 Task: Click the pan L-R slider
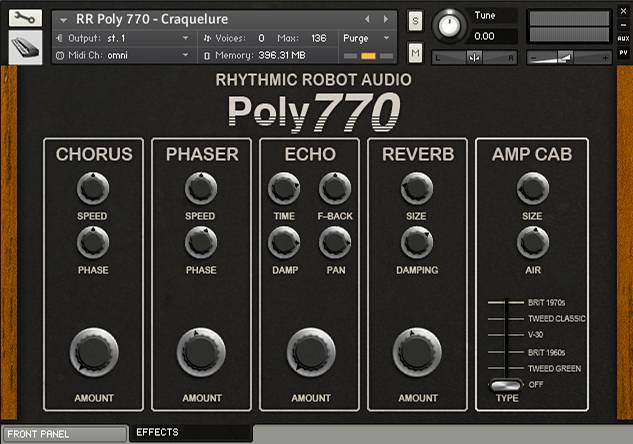click(474, 58)
